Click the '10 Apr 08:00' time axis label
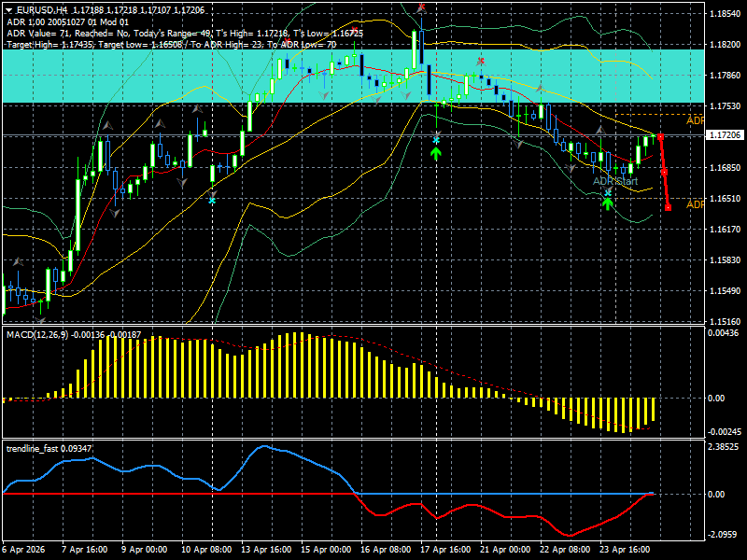 [x=206, y=550]
